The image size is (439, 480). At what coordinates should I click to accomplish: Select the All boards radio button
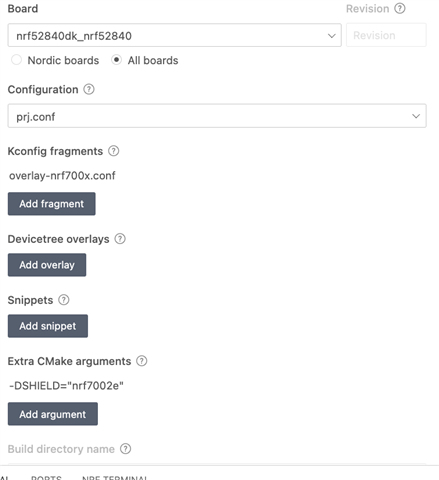tap(116, 60)
